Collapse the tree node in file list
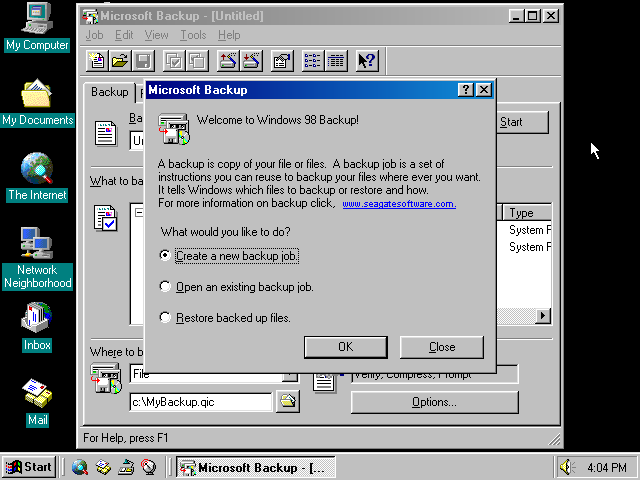The width and height of the screenshot is (640, 480). tap(139, 213)
